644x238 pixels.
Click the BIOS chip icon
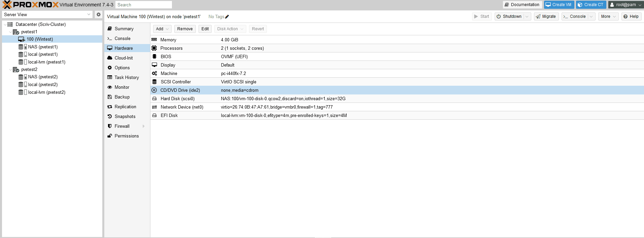[x=154, y=56]
